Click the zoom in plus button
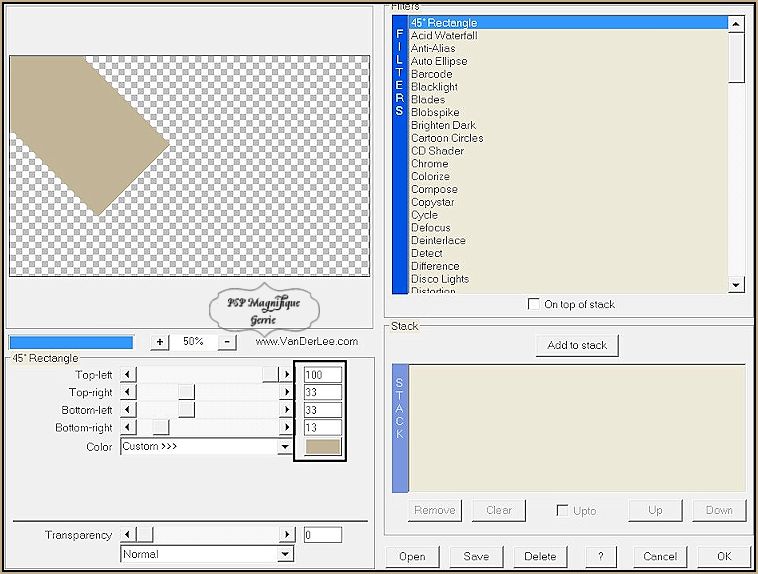Image resolution: width=758 pixels, height=574 pixels. point(160,342)
